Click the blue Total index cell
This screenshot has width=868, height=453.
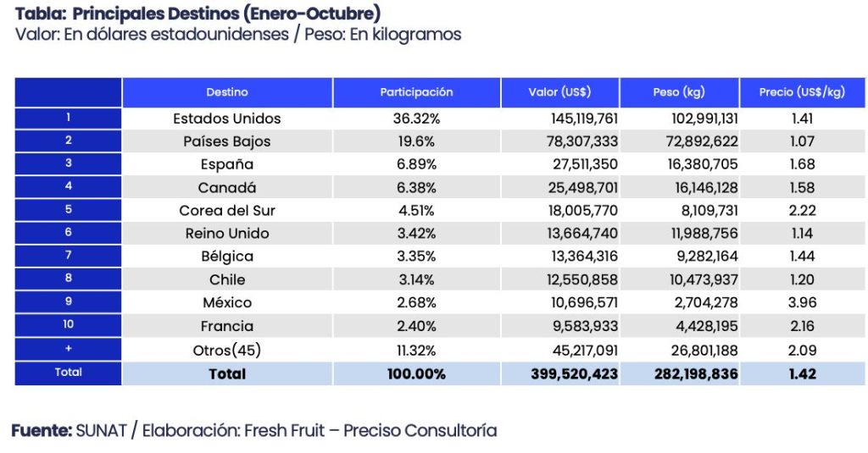69,373
